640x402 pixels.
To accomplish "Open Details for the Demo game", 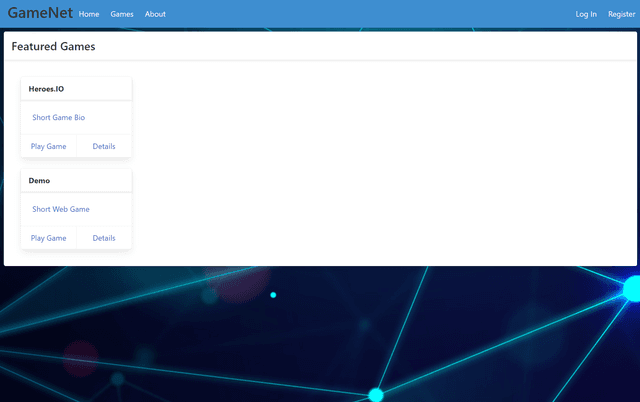I will 104,238.
